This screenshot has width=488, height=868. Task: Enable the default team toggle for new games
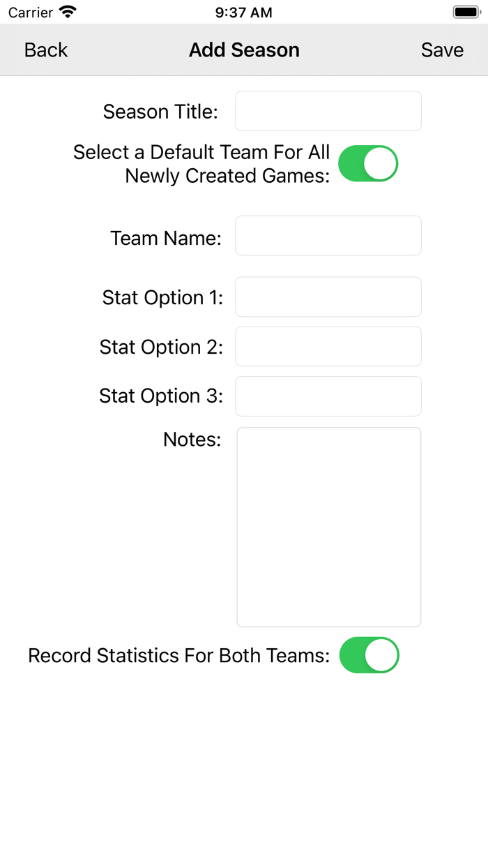coord(368,163)
